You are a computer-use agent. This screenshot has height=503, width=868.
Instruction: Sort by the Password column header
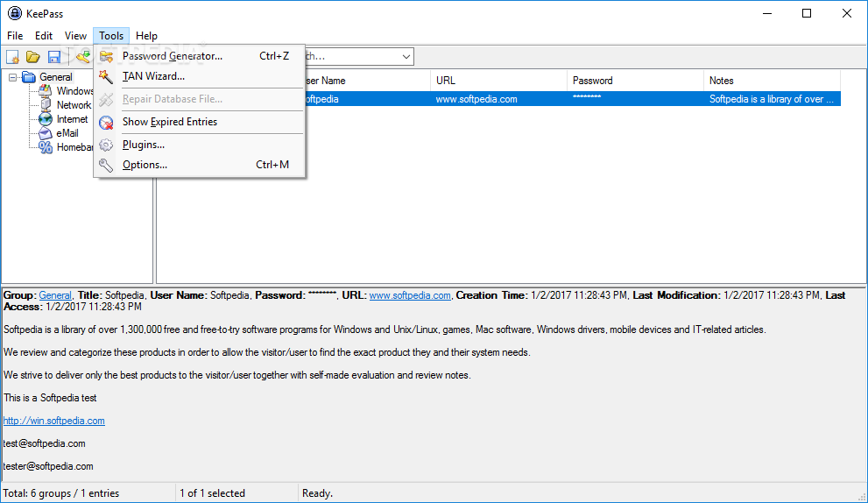tap(635, 81)
